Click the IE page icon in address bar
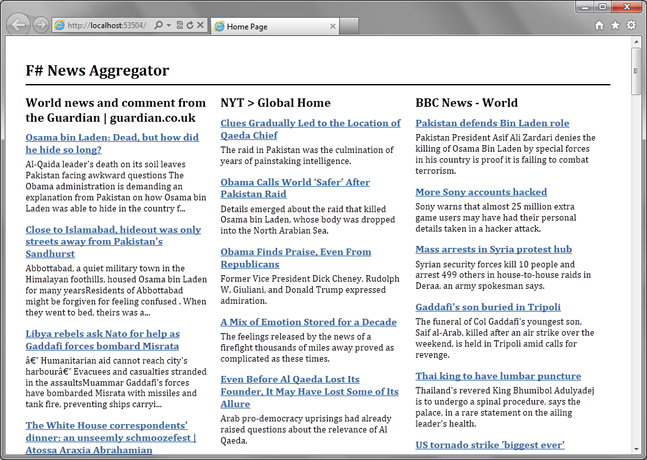The width and height of the screenshot is (647, 460). tap(60, 25)
